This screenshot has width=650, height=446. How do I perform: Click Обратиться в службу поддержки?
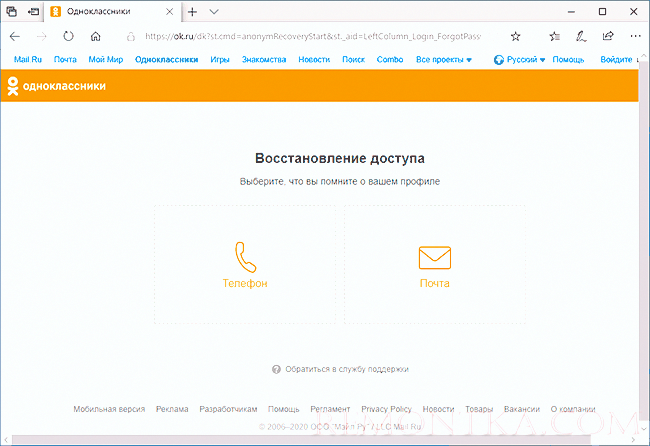(x=347, y=369)
